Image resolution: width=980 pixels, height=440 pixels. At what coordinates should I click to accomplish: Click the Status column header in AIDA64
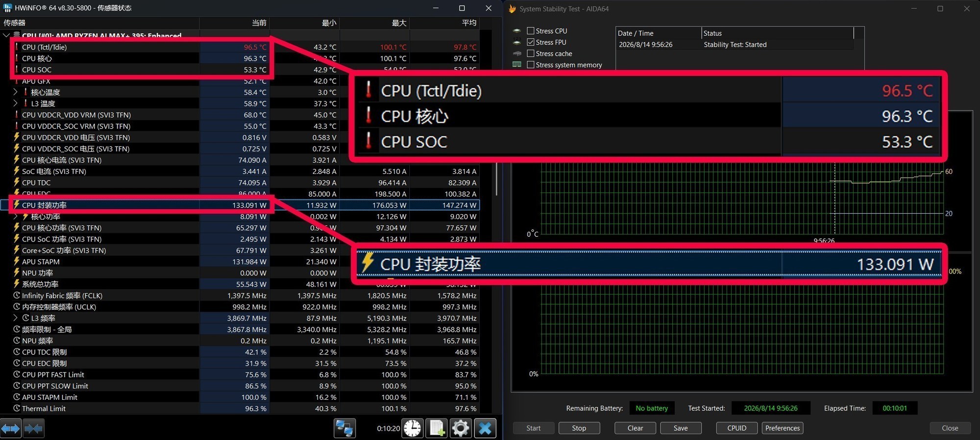click(x=778, y=33)
